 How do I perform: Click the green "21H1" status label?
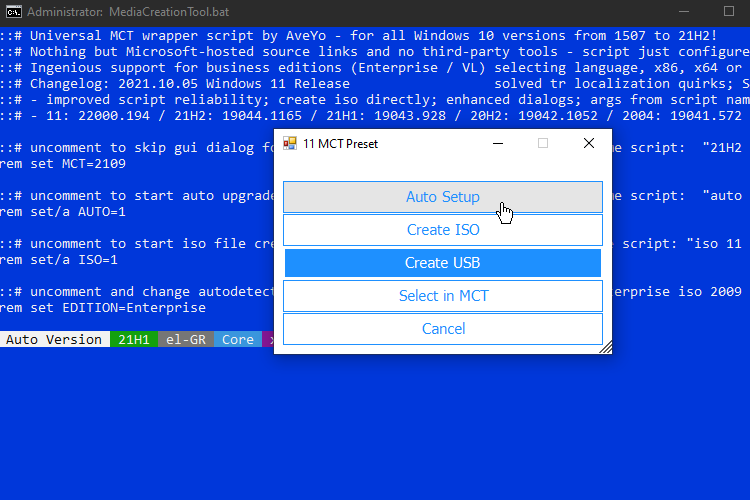pos(134,339)
